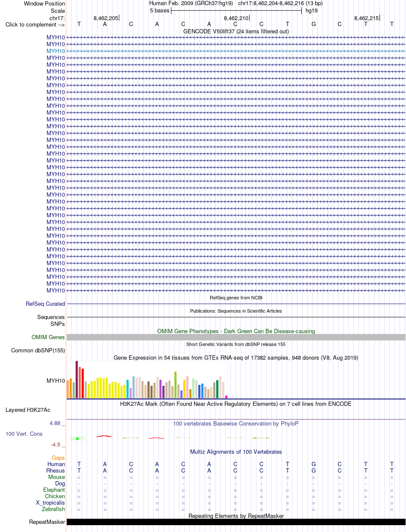Select the Zebrafish alignment row label
406x532 pixels.
(53, 509)
